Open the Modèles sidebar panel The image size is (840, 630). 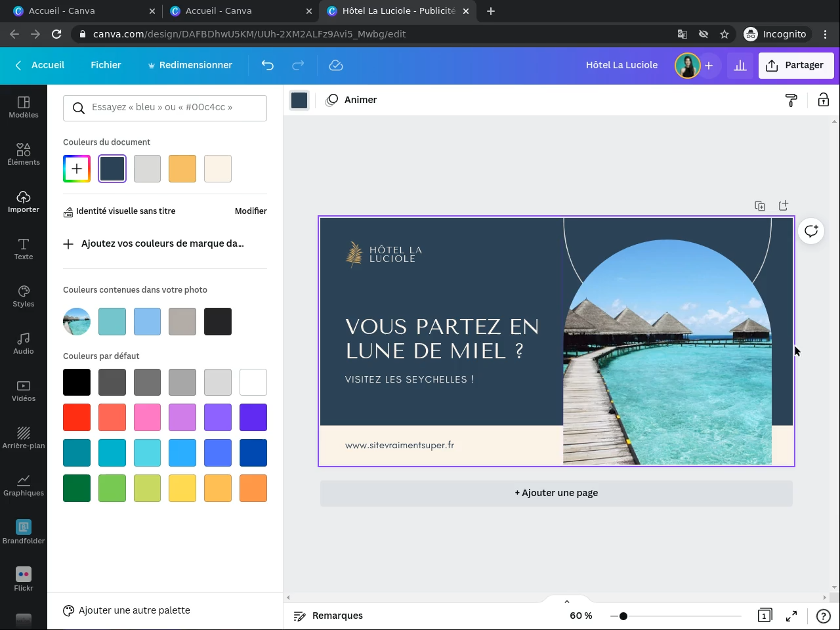tap(24, 108)
